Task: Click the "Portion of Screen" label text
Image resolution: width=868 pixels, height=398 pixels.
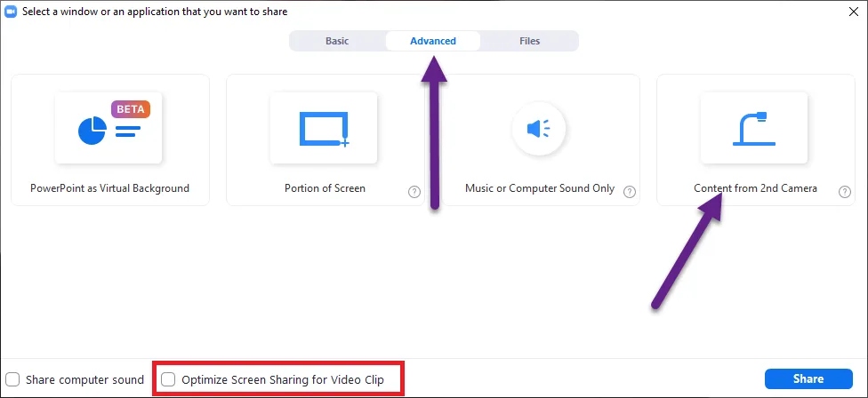Action: [325, 188]
